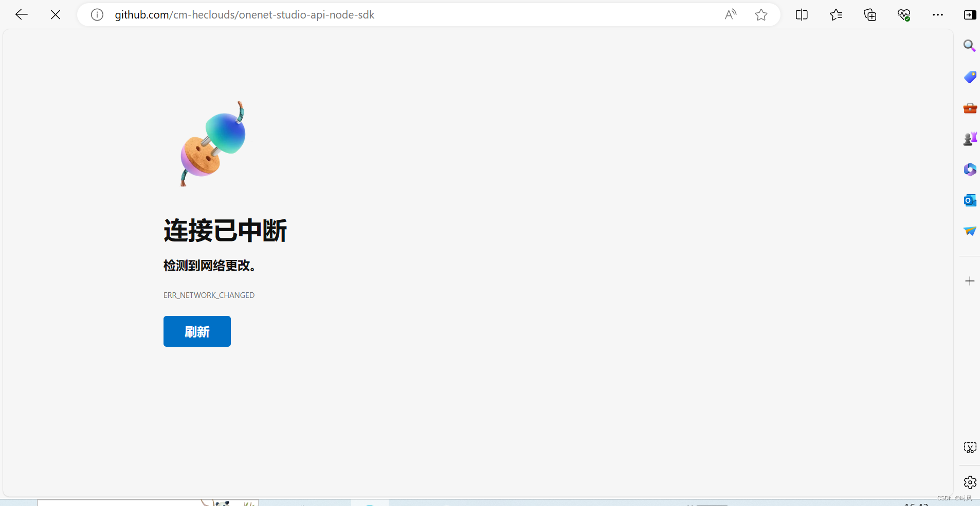The width and height of the screenshot is (980, 506).
Task: Open split screen view
Action: click(x=802, y=14)
